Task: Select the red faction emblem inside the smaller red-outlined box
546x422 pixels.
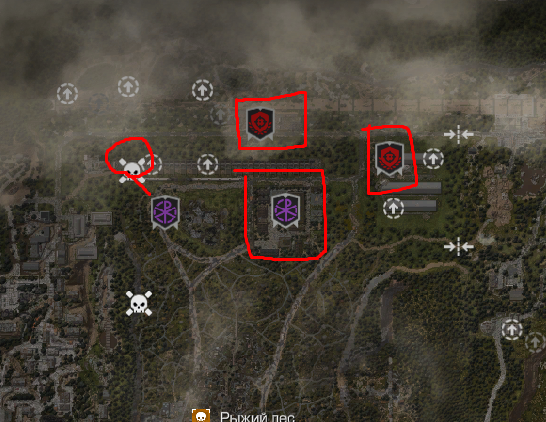Action: point(260,124)
